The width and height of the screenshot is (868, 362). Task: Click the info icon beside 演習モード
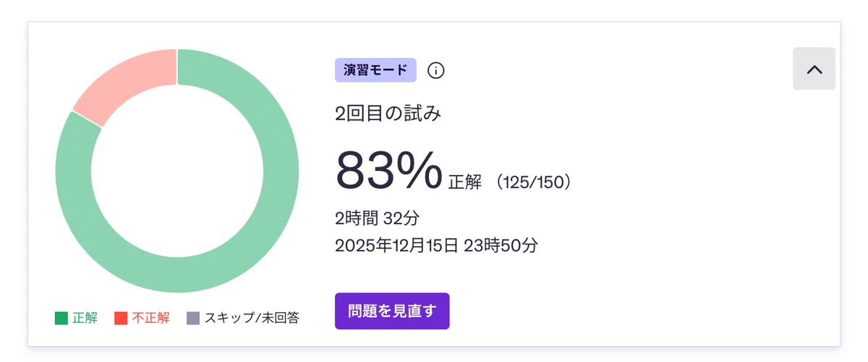click(436, 70)
